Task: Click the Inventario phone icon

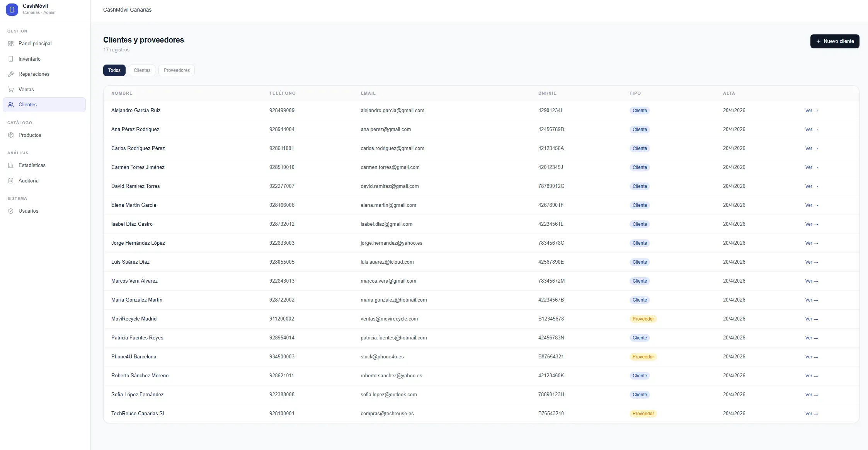Action: pos(11,59)
